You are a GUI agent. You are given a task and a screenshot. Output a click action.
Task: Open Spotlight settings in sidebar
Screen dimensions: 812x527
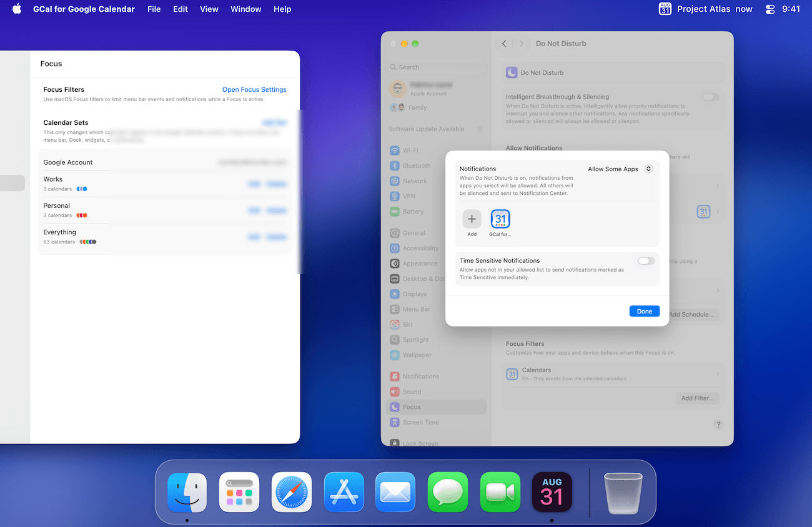pyautogui.click(x=436, y=340)
